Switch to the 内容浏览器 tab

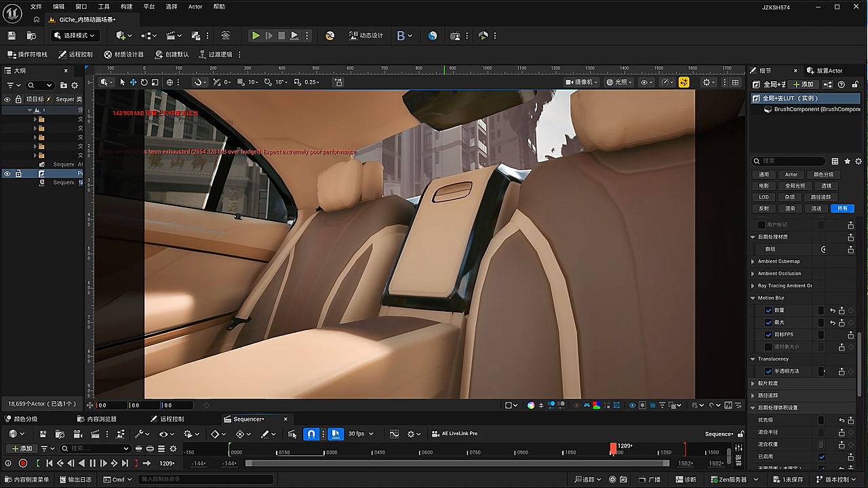pos(97,419)
